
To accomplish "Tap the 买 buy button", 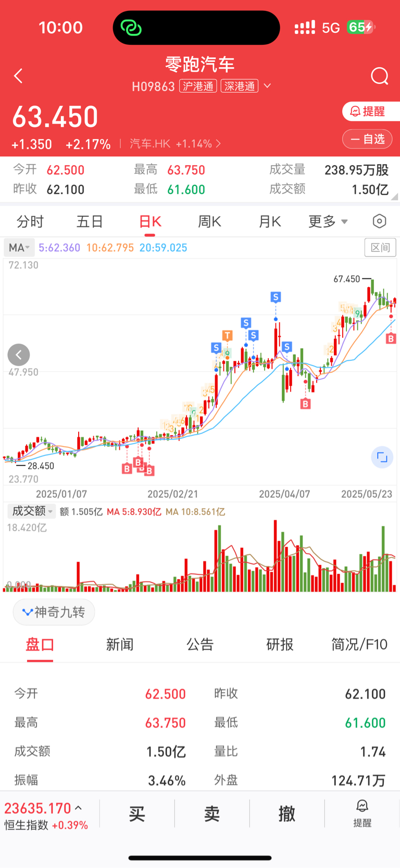I will click(137, 813).
